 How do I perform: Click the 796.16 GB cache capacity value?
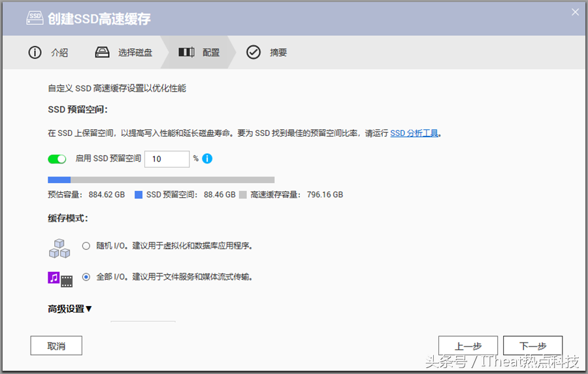coord(325,195)
